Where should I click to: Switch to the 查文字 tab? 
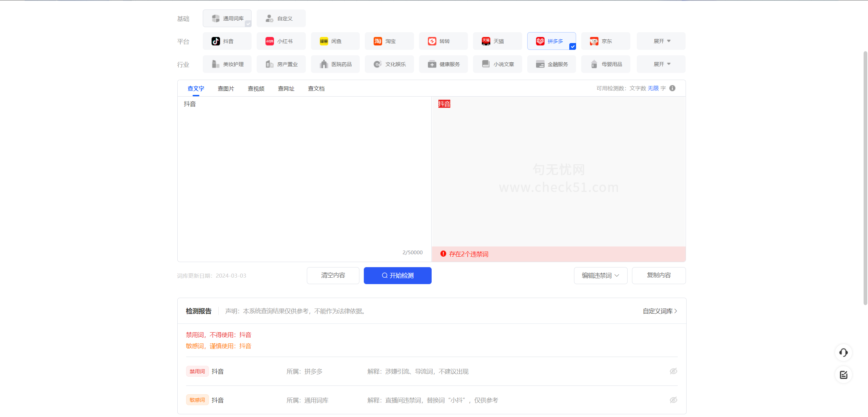tap(196, 88)
